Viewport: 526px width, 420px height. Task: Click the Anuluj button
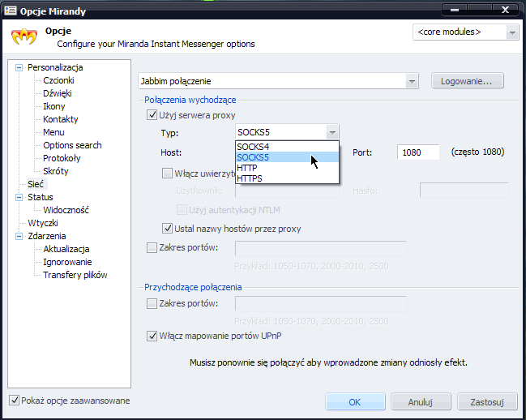tap(421, 401)
